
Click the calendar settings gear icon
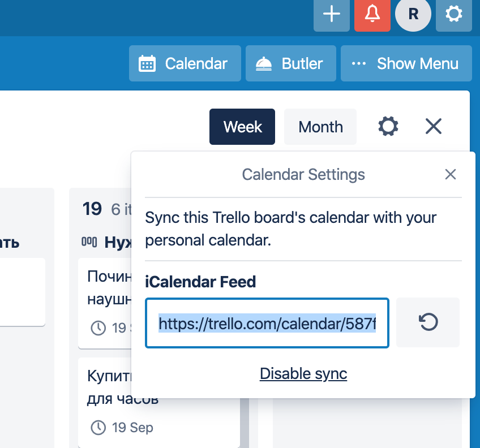pos(388,126)
